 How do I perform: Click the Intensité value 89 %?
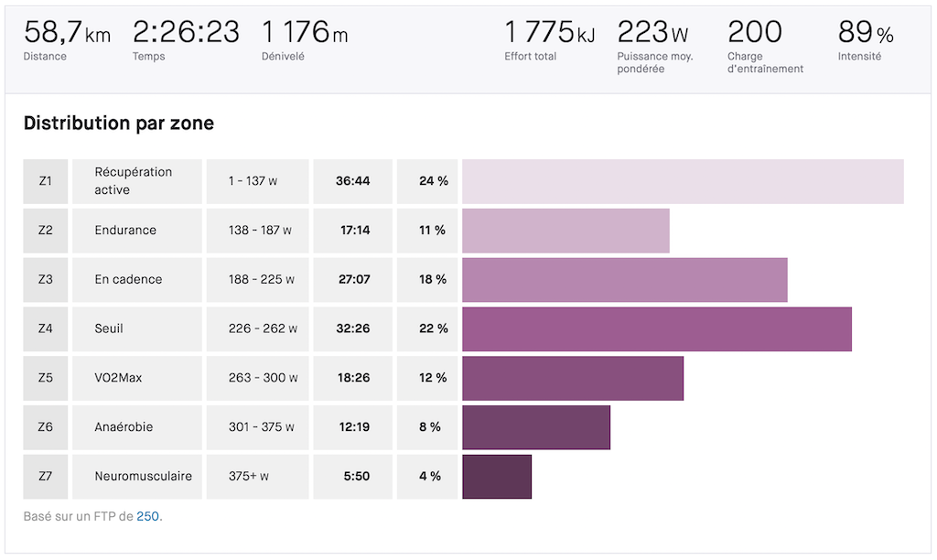click(866, 34)
